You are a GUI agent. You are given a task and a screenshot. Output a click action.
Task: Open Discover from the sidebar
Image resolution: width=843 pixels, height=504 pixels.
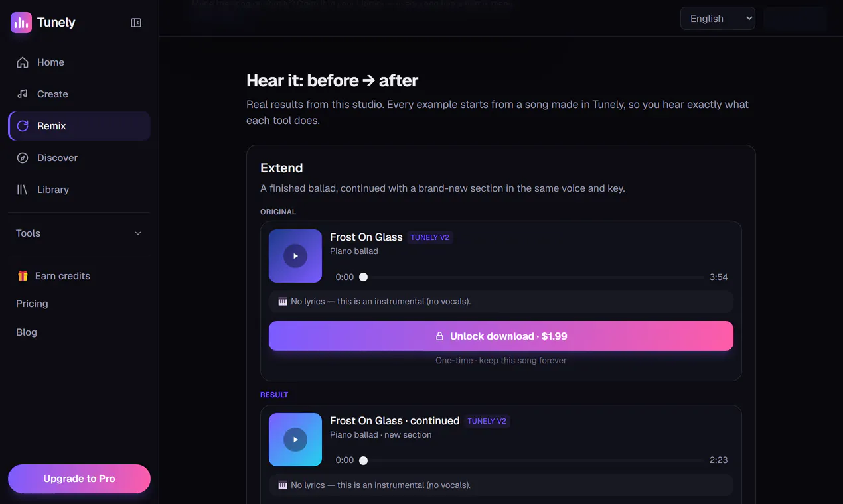79,158
